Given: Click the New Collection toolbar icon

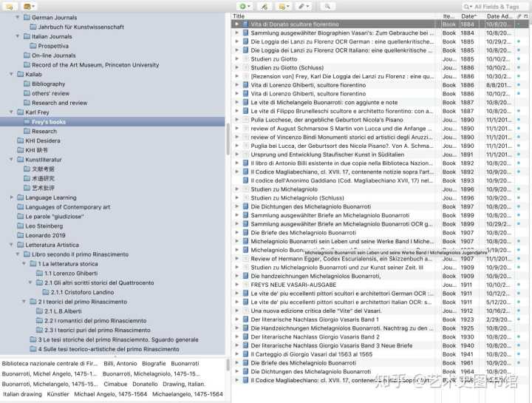Looking at the screenshot, I should [10, 7].
